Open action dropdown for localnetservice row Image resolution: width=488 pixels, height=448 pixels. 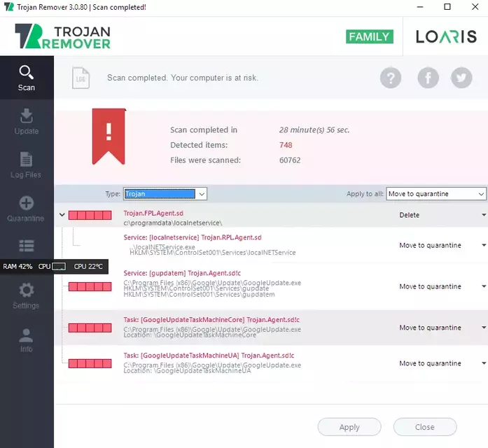point(484,245)
